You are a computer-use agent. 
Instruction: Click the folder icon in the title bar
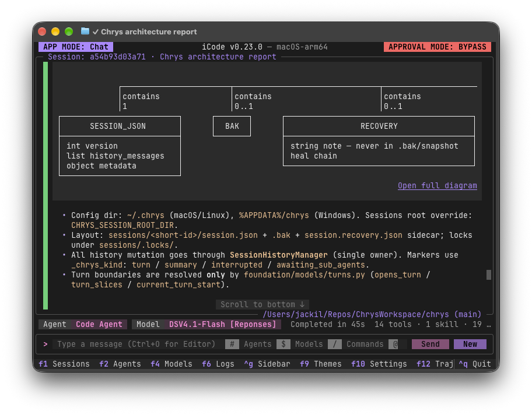pyautogui.click(x=85, y=31)
